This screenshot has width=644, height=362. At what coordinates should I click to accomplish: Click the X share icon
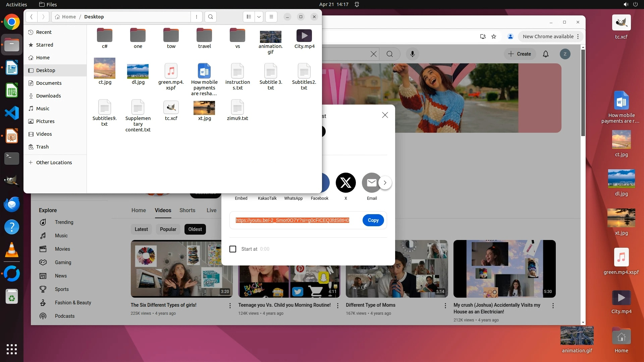[x=345, y=183]
